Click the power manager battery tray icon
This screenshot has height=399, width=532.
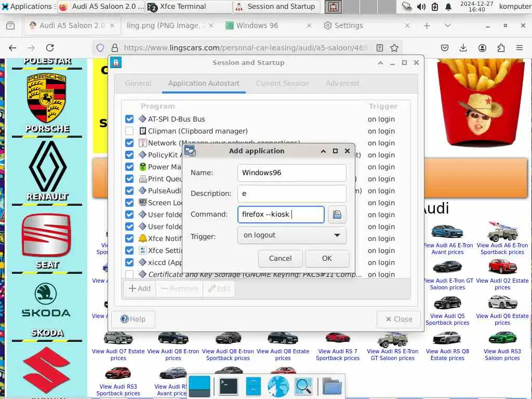[x=435, y=7]
